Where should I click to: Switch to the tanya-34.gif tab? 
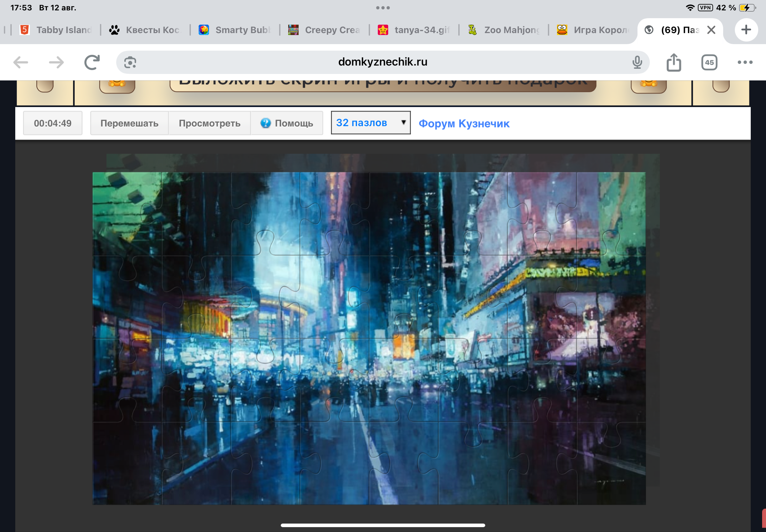coord(414,30)
